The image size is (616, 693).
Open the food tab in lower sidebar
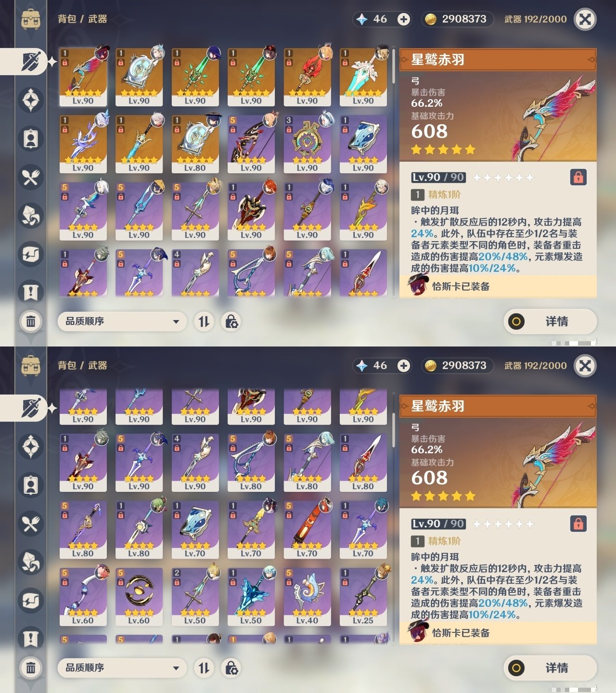click(31, 524)
